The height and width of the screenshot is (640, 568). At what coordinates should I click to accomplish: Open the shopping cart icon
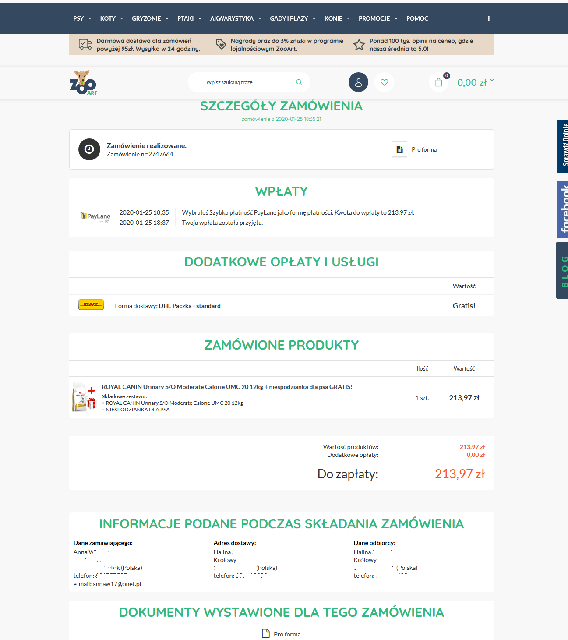(x=439, y=82)
